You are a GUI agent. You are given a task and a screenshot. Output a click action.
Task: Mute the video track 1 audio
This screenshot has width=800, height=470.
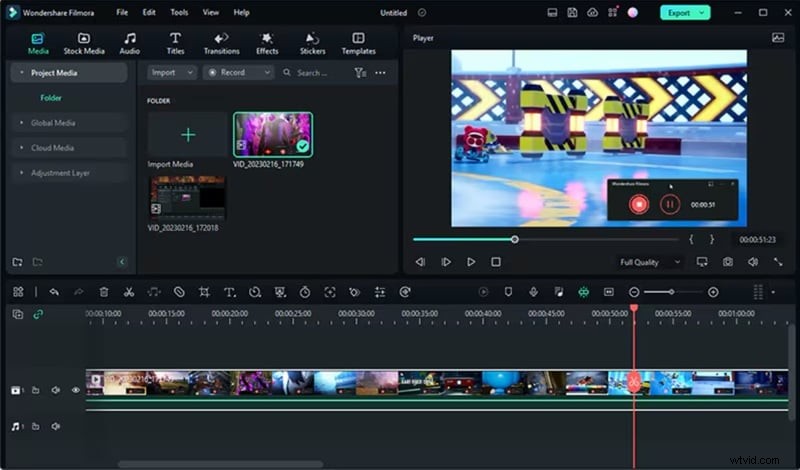tap(56, 390)
